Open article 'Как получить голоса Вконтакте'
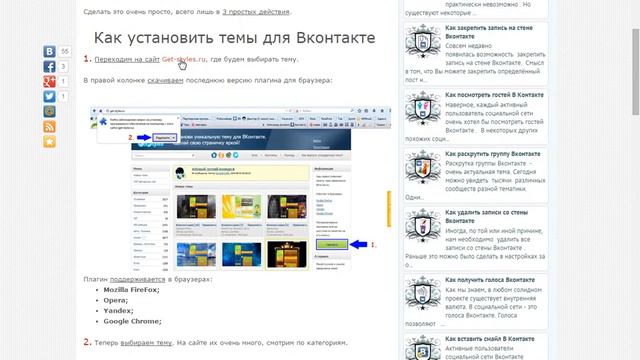Viewport: 640px width, 360px height. pyautogui.click(x=490, y=280)
